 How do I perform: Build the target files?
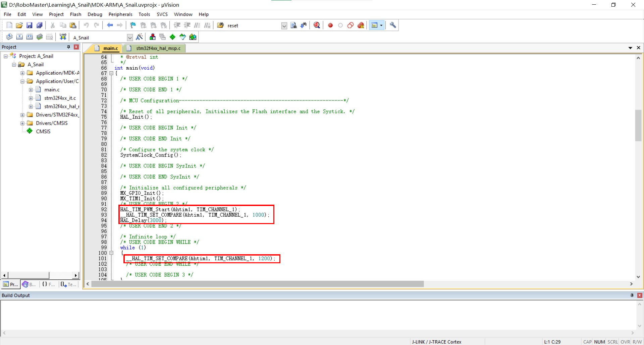click(19, 37)
